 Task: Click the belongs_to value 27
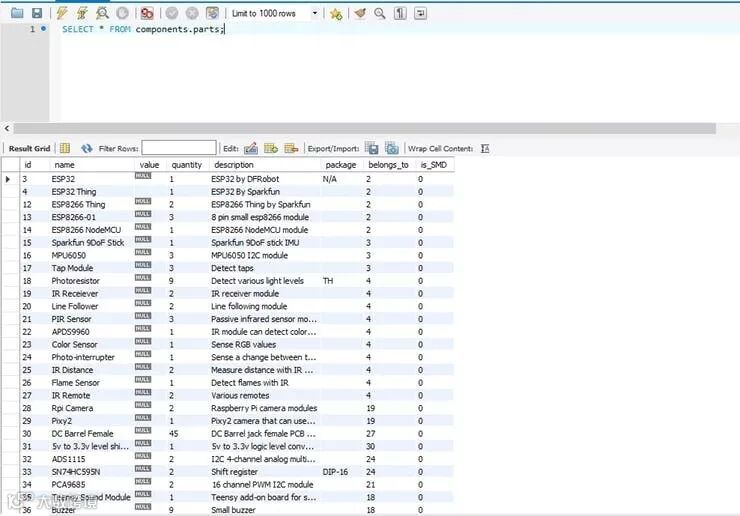(x=371, y=434)
